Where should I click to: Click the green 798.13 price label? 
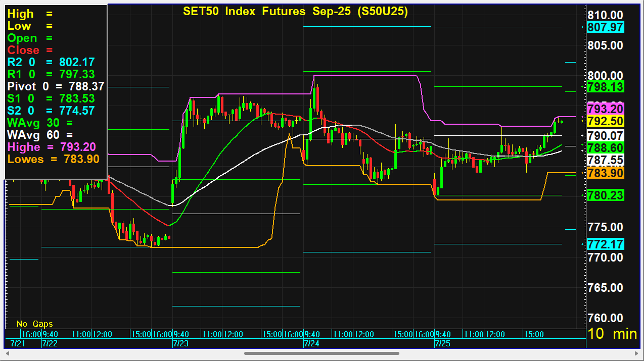tap(606, 86)
